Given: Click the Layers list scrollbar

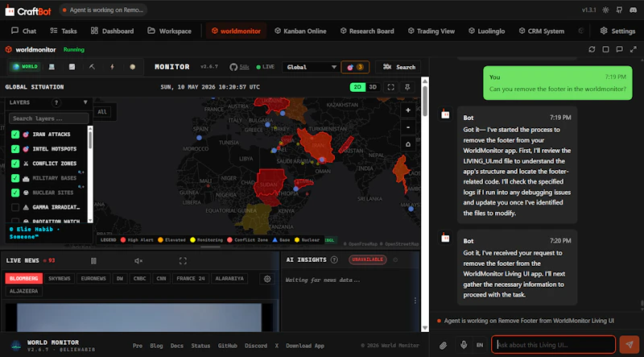Looking at the screenshot, I should (x=90, y=140).
